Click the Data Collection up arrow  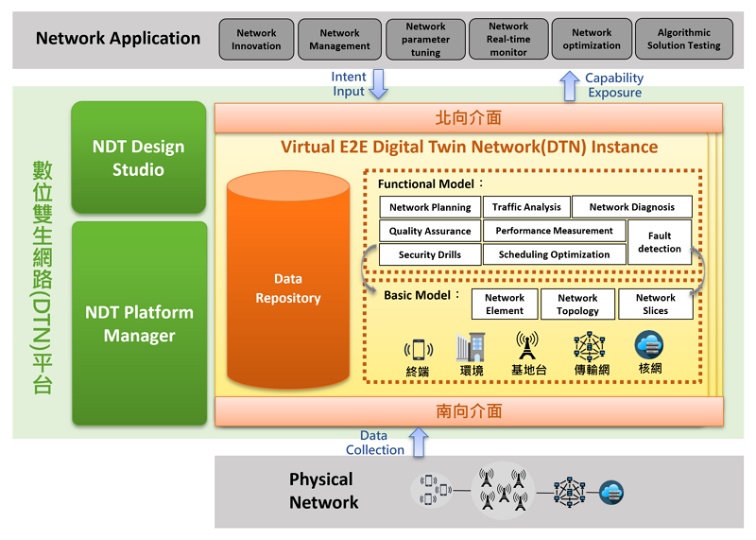click(x=420, y=442)
